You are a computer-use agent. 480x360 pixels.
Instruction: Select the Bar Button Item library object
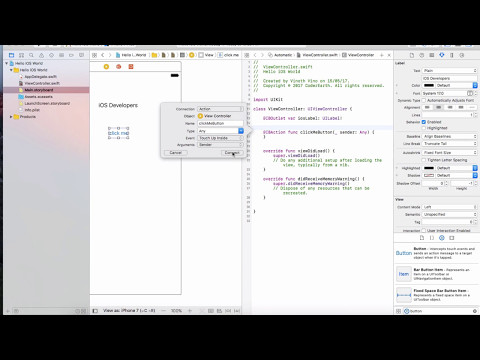coord(437,274)
